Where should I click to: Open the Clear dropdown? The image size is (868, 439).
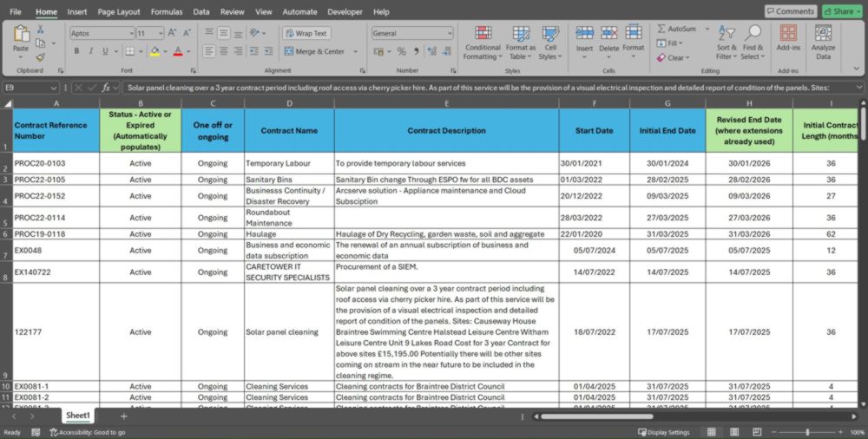pos(674,57)
